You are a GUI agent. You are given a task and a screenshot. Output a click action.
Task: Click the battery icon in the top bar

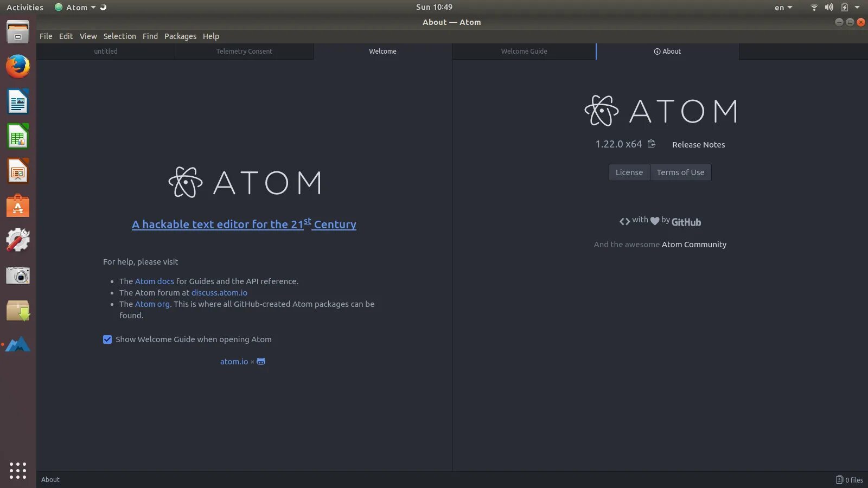pyautogui.click(x=845, y=7)
